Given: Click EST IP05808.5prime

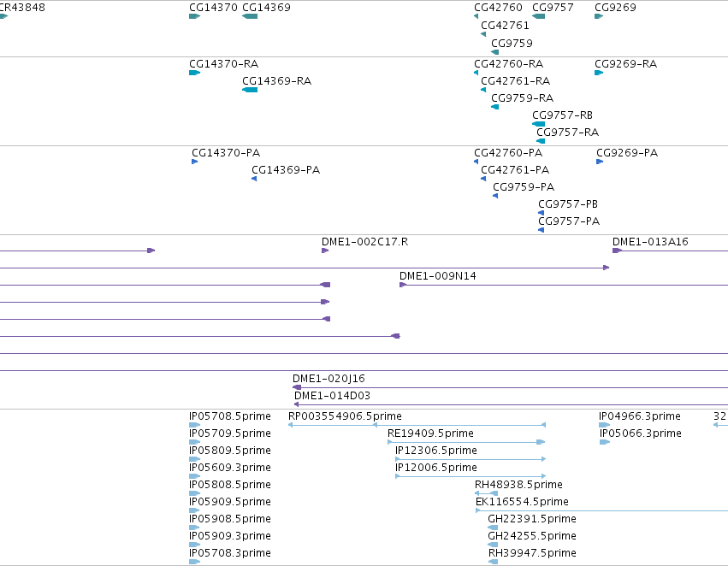Looking at the screenshot, I should coord(194,493).
